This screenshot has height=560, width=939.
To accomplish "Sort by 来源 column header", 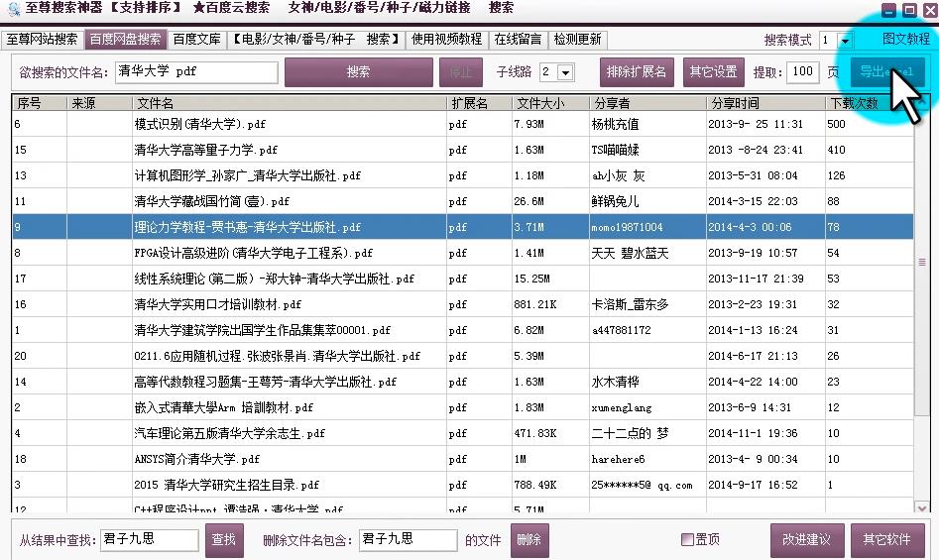I will (x=99, y=103).
